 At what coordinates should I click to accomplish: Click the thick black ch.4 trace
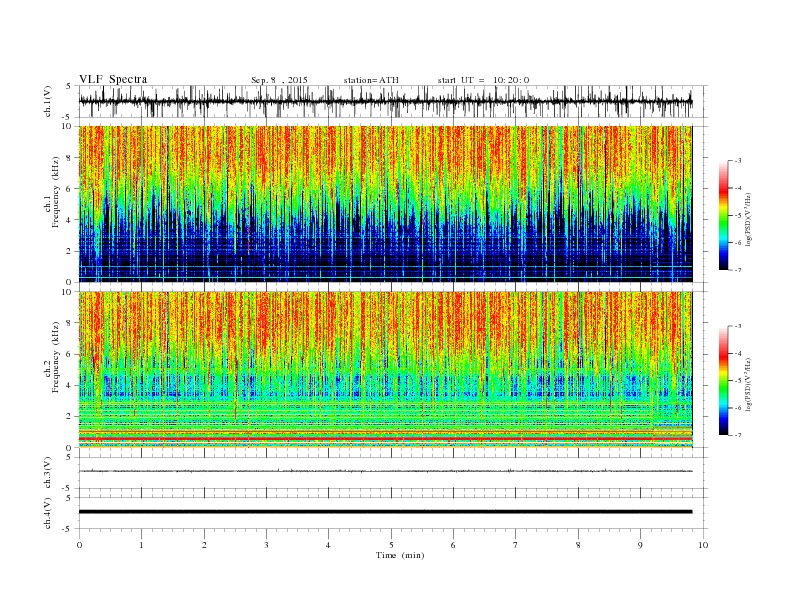click(x=385, y=512)
